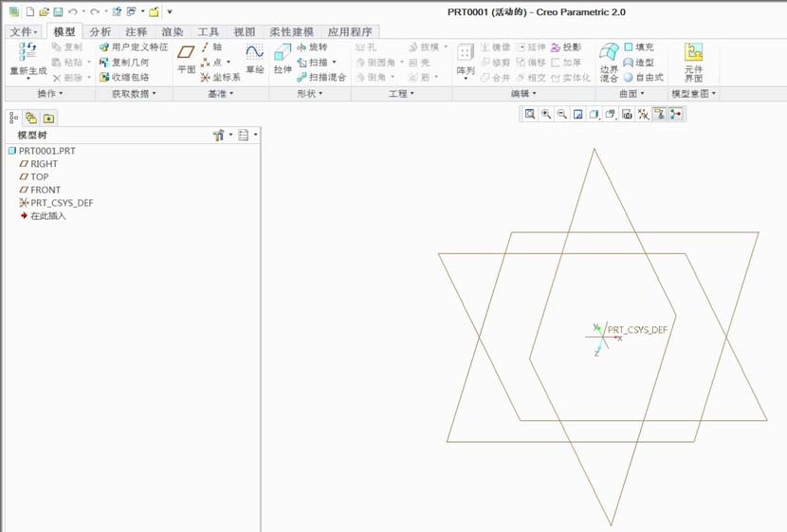Open a file using the folder icon
The width and height of the screenshot is (787, 532).
[x=45, y=11]
